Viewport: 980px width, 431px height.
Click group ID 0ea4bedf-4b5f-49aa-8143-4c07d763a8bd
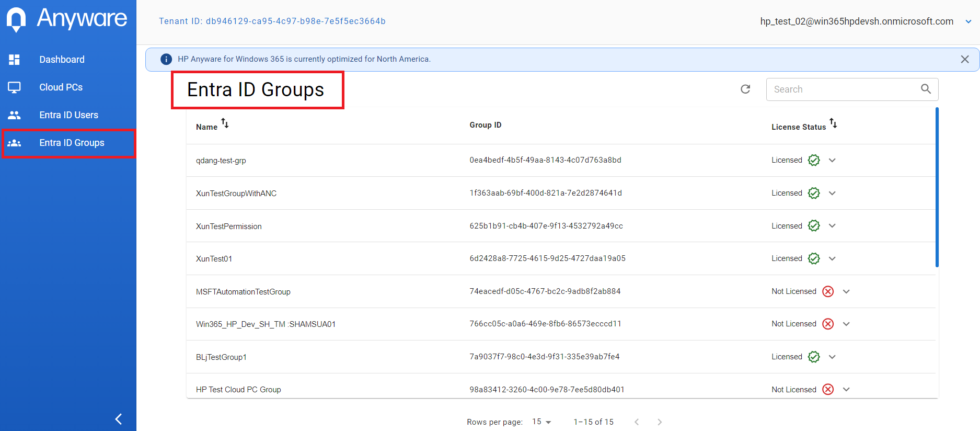tap(545, 160)
